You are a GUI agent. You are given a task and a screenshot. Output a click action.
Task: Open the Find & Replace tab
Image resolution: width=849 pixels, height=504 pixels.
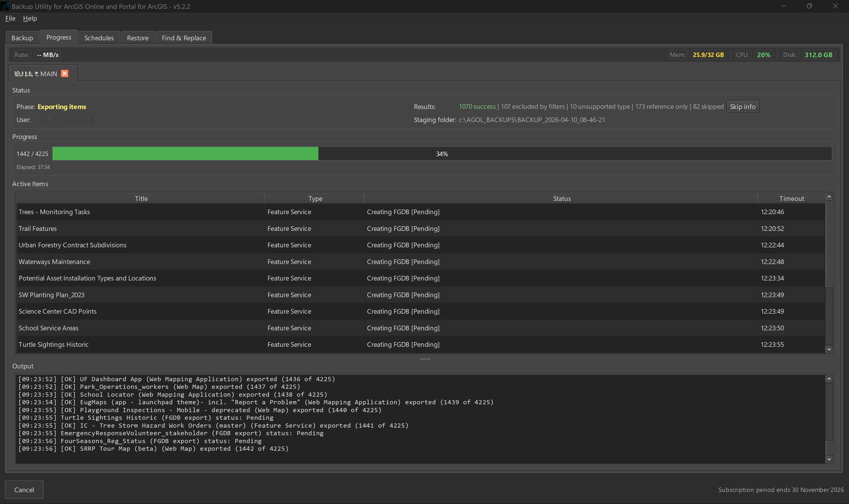184,37
